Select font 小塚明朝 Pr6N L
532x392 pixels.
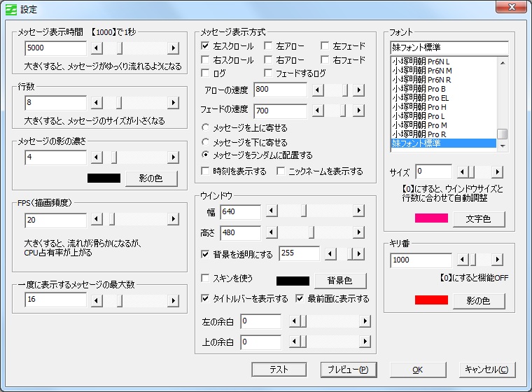(x=444, y=62)
